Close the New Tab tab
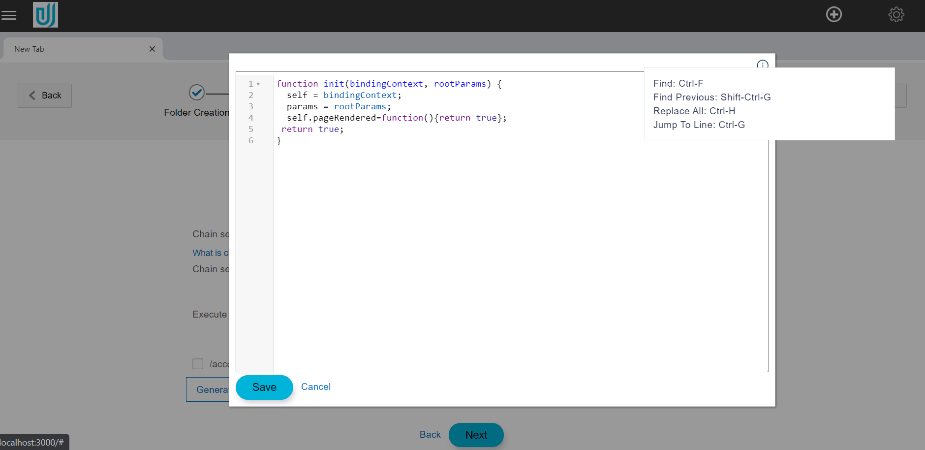 point(152,49)
